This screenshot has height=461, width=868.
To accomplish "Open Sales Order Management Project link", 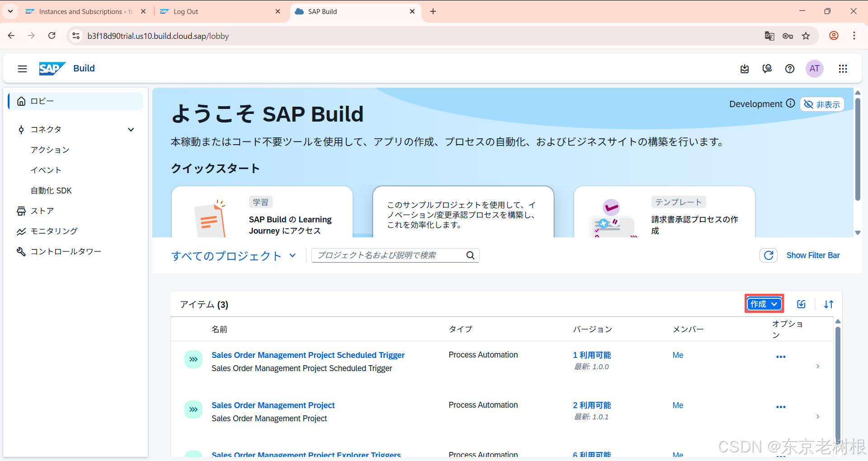I will pos(273,405).
